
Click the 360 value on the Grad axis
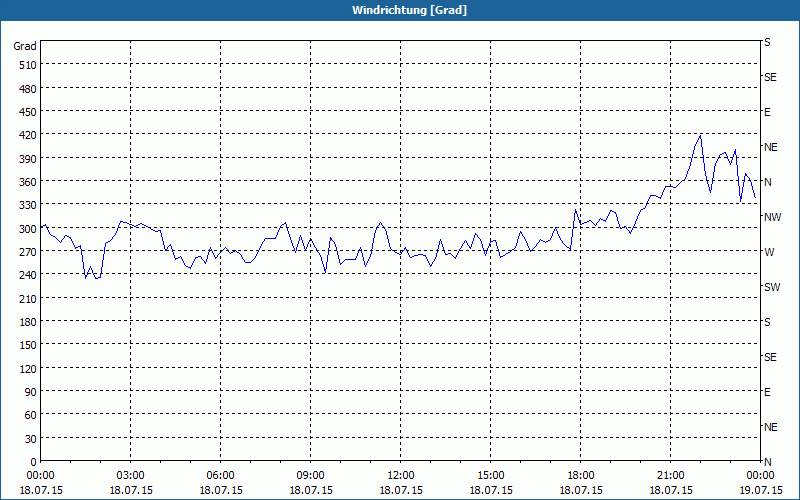(x=28, y=182)
